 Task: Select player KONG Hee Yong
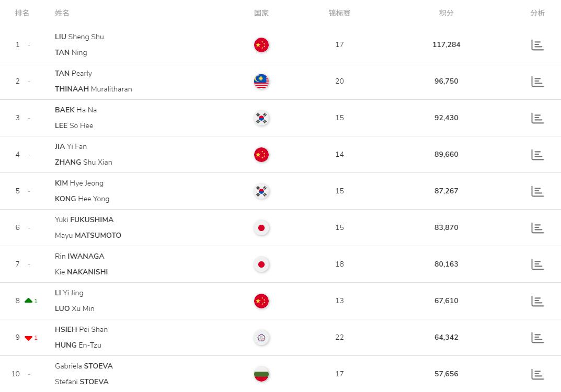click(82, 199)
